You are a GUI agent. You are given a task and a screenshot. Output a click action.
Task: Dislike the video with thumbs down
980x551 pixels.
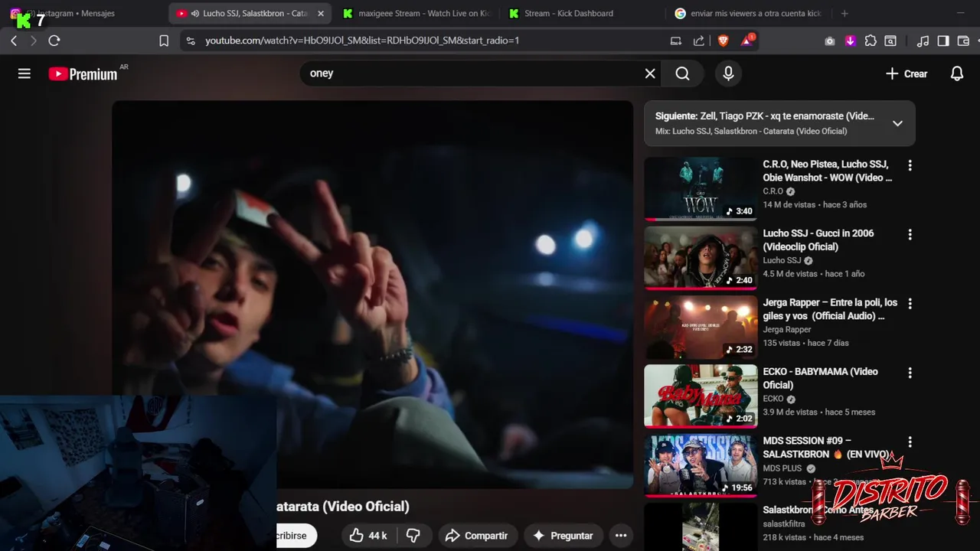coord(413,536)
